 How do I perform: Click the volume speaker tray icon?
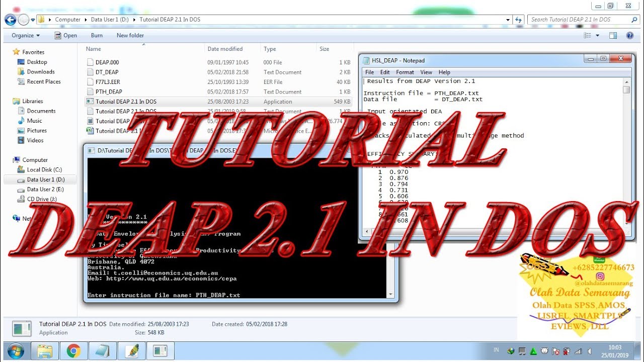[x=589, y=351]
